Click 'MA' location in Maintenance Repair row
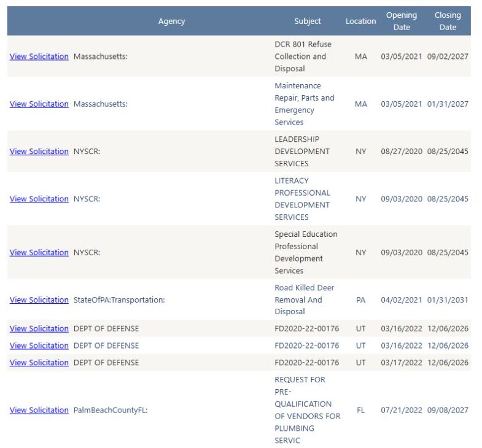This screenshot has width=482, height=448. pos(360,104)
